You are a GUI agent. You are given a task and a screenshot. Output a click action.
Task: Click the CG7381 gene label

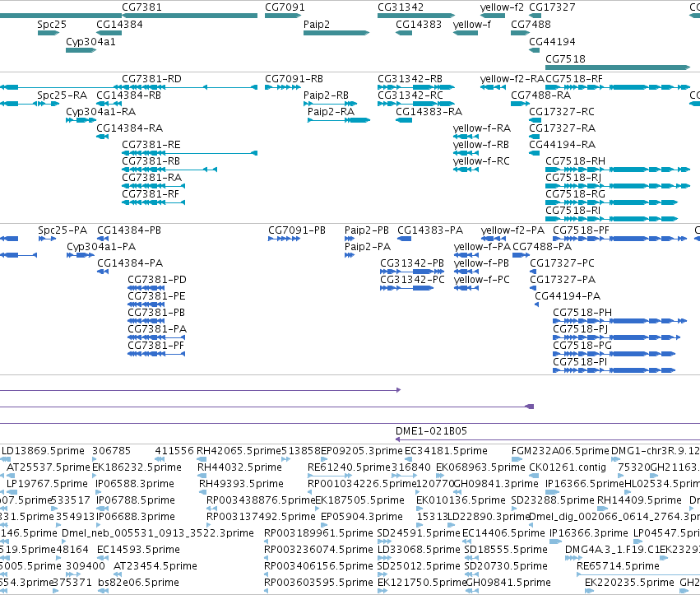coord(141,7)
